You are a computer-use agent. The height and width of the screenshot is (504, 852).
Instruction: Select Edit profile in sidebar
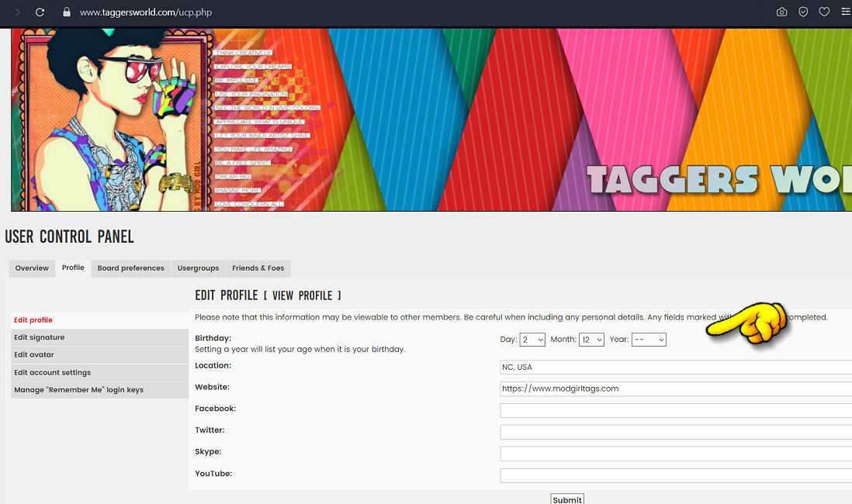tap(99, 320)
